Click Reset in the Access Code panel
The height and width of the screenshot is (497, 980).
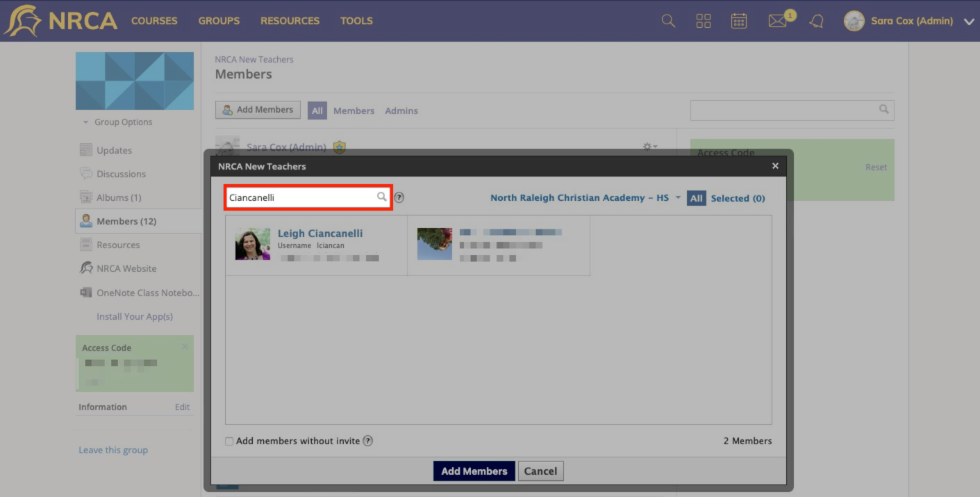876,167
